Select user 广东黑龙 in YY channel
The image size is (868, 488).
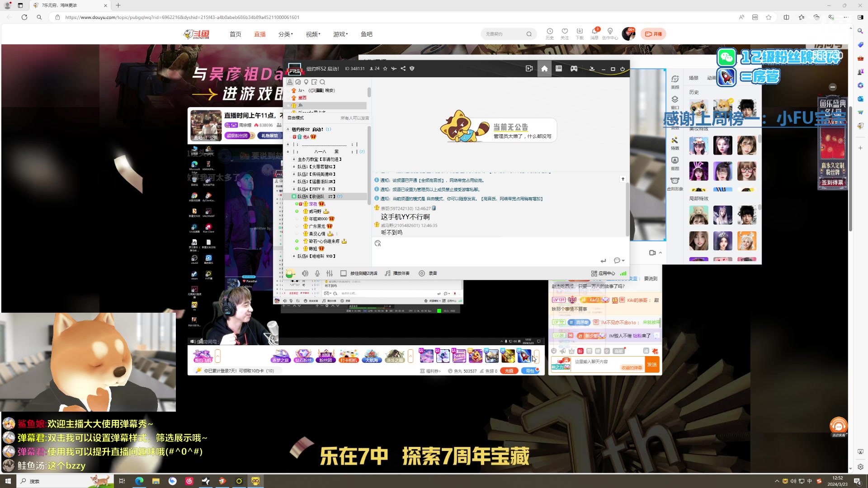pos(317,226)
